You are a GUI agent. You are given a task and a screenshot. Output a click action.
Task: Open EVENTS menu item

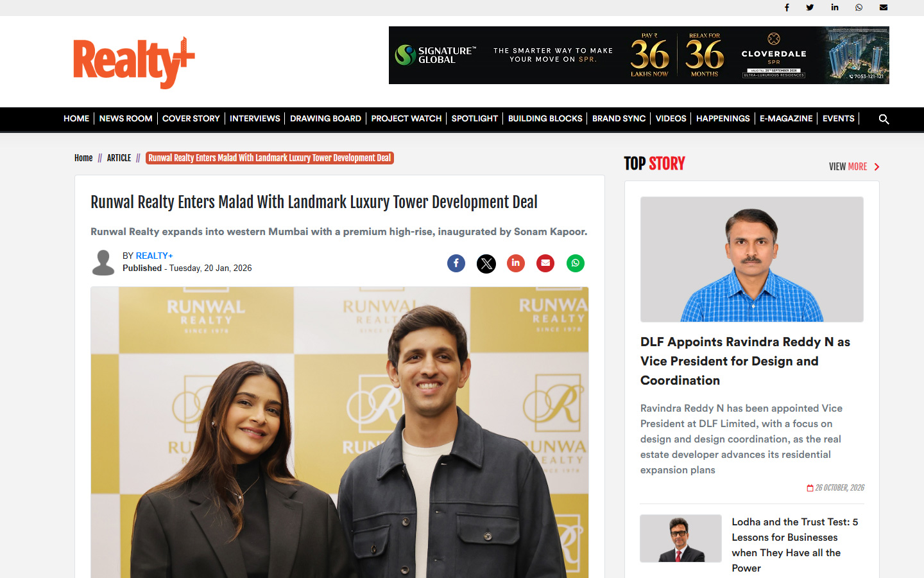tap(839, 119)
